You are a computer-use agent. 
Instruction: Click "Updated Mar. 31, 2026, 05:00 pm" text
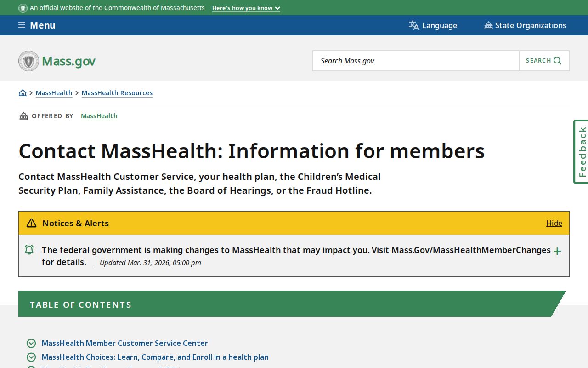click(x=150, y=263)
